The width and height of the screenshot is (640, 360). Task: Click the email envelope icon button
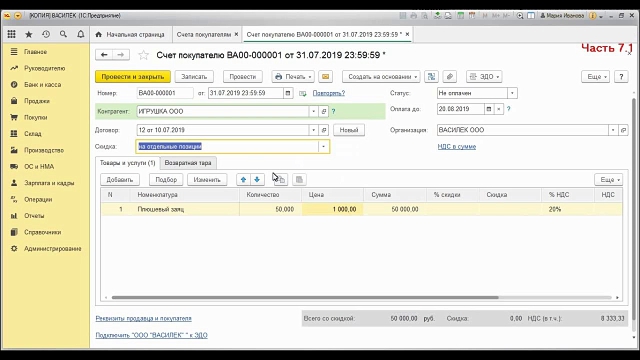tap(325, 77)
